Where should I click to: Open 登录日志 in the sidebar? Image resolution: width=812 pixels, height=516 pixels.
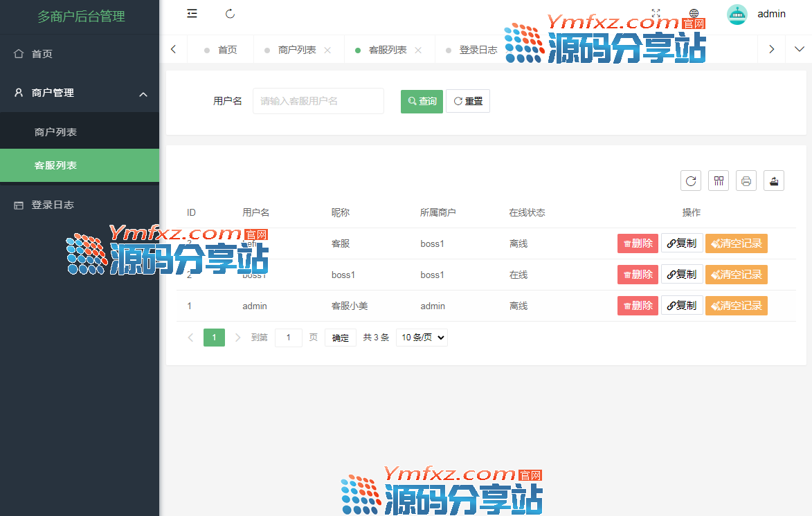[x=53, y=205]
